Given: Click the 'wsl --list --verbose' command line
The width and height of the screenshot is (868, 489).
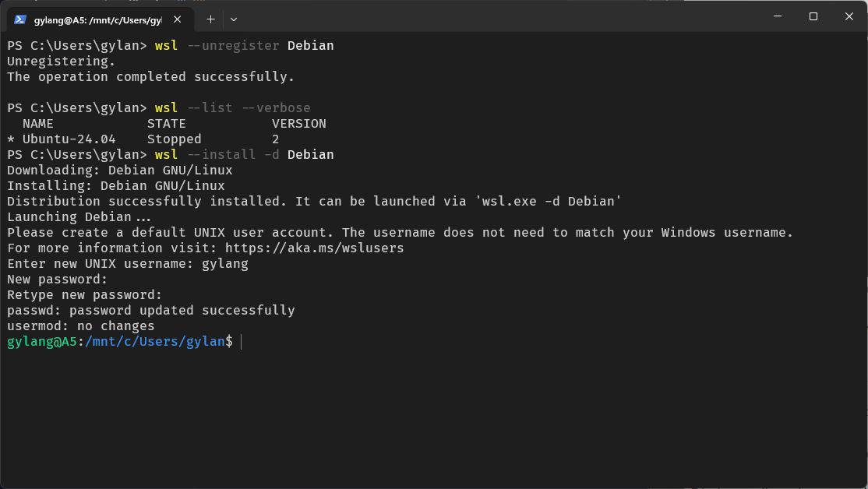Looking at the screenshot, I should 232,107.
